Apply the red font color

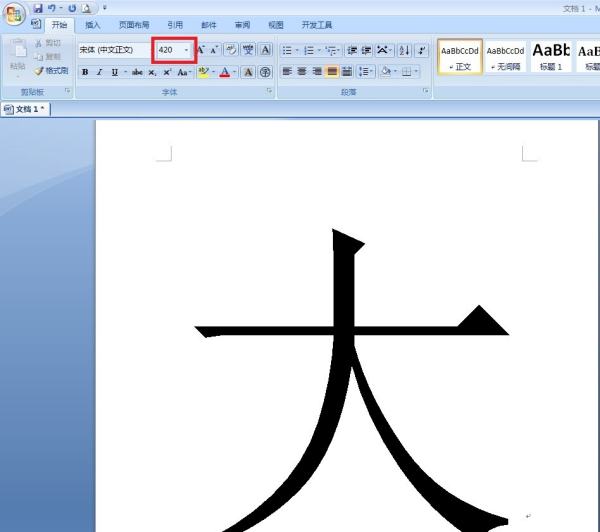(225, 72)
